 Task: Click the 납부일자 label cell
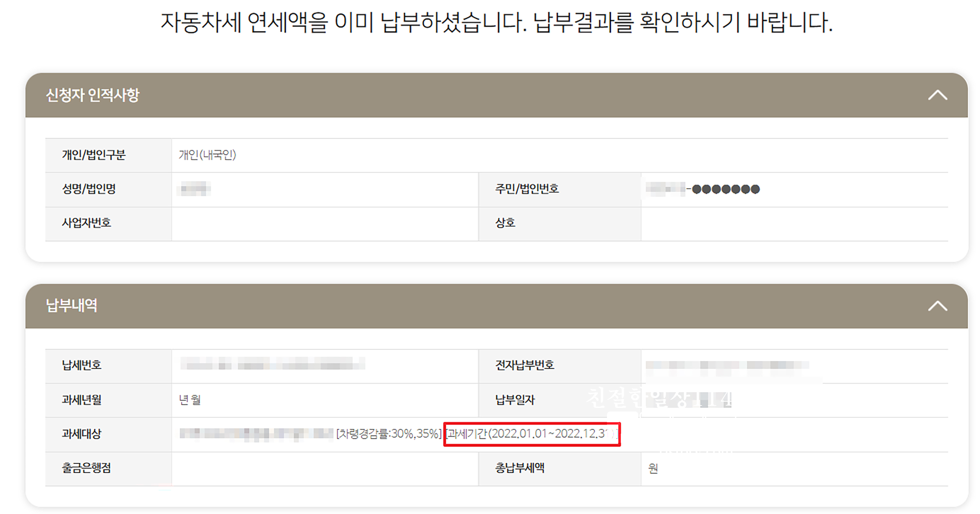coord(515,400)
